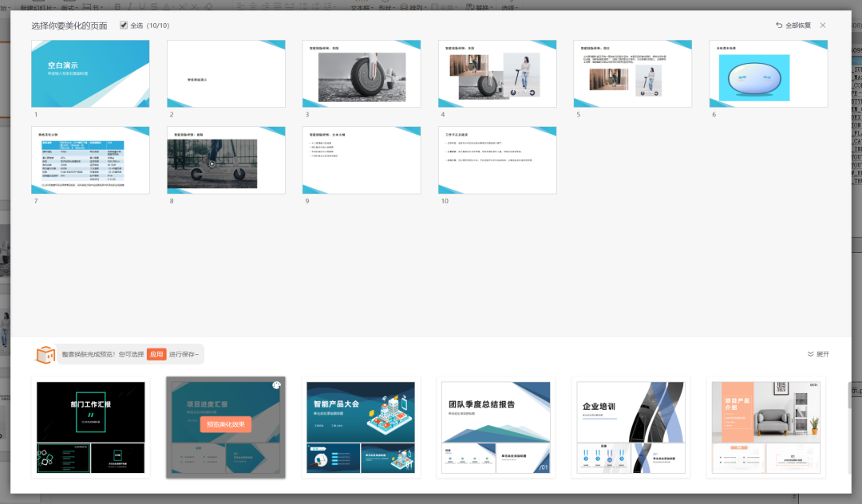Click palette icon on 项目进度汇报 template
The height and width of the screenshot is (504, 862).
click(x=276, y=385)
